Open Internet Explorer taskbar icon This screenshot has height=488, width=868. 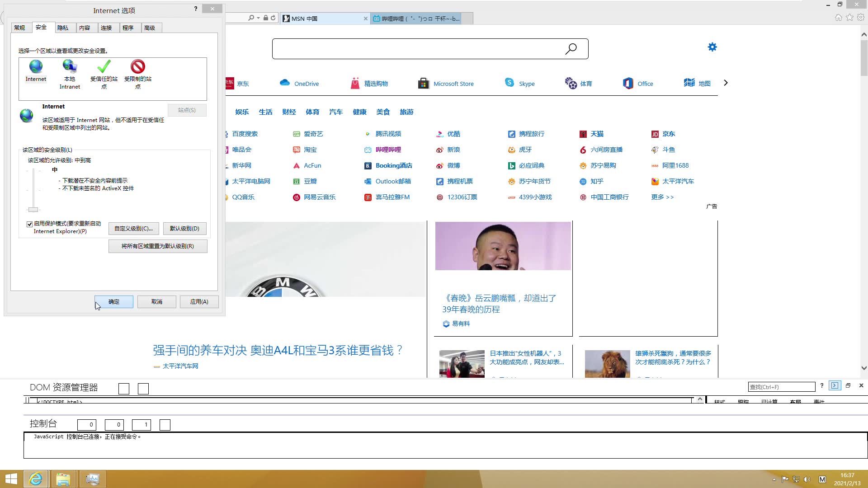coord(36,479)
